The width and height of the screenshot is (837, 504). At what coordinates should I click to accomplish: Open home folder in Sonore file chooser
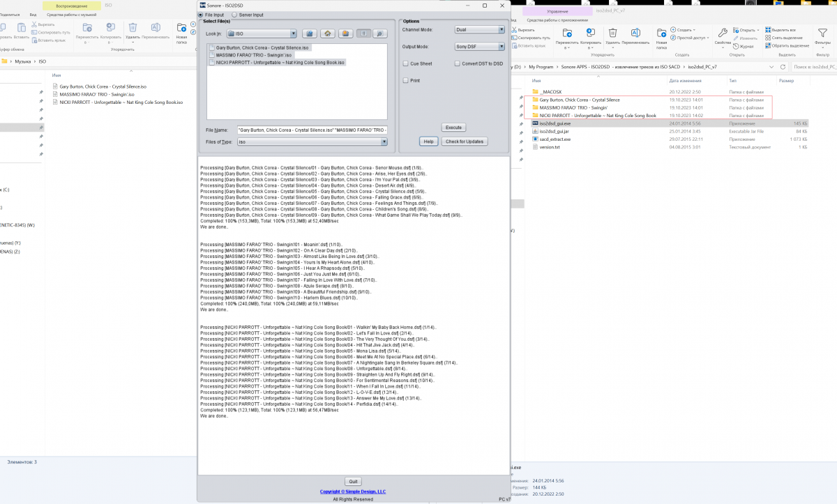coord(328,33)
